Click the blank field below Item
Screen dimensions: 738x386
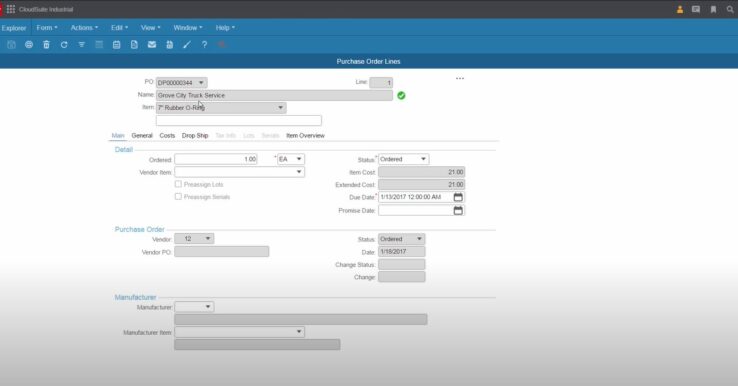coord(239,121)
